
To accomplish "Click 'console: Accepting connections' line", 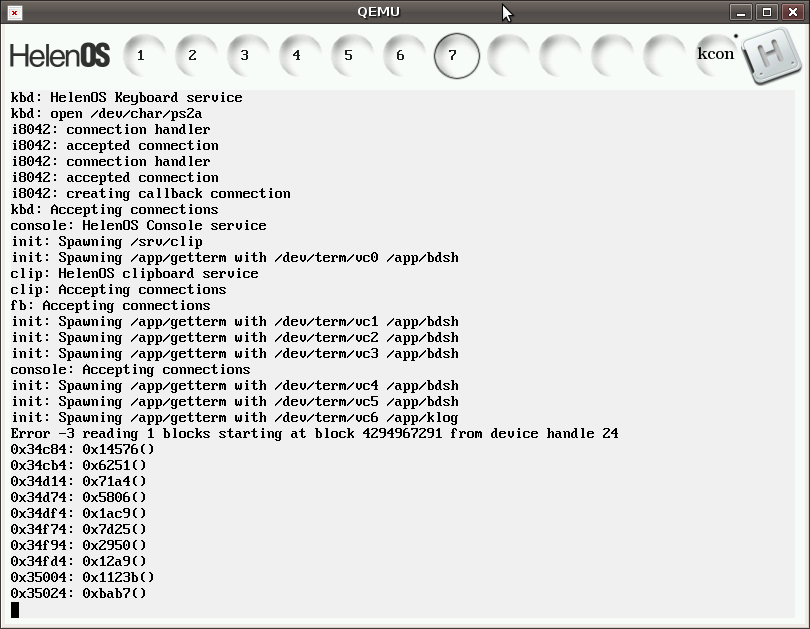I will click(x=131, y=370).
